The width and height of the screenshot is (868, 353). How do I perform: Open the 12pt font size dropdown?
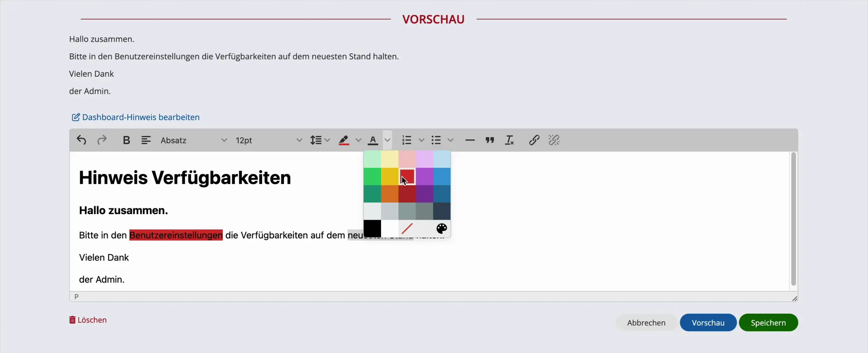(x=269, y=140)
